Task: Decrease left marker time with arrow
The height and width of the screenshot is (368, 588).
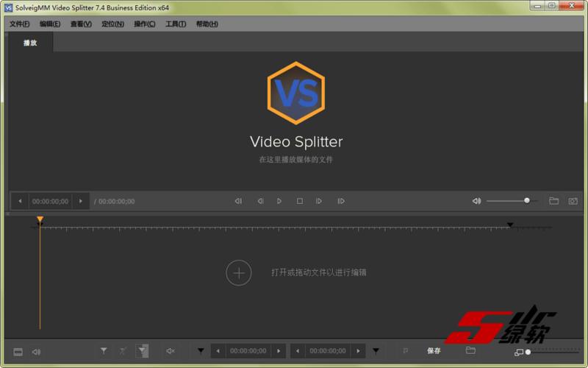Action: (218, 351)
